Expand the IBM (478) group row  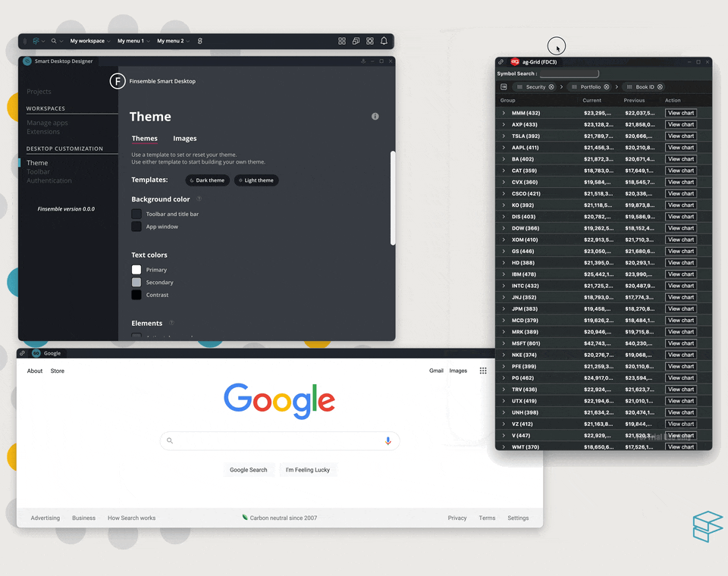tap(504, 274)
